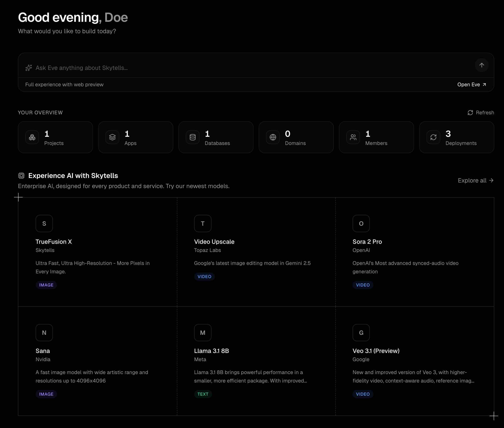
Task: Click the TEXT tag on Llama 3.1 8B
Action: (203, 394)
